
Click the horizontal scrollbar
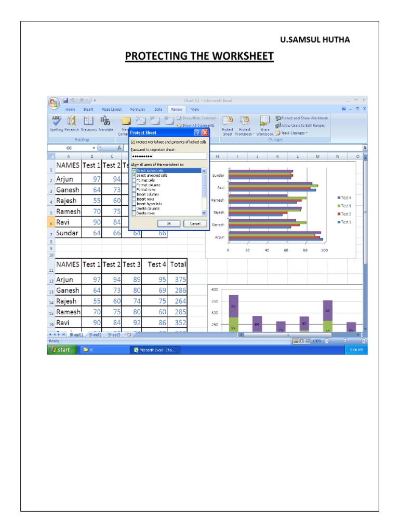pyautogui.click(x=287, y=335)
